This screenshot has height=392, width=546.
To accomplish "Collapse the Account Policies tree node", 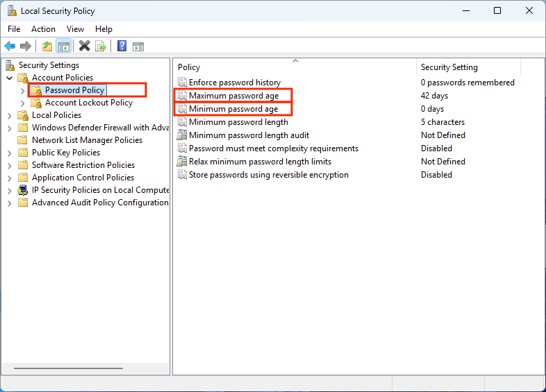I will pyautogui.click(x=10, y=78).
